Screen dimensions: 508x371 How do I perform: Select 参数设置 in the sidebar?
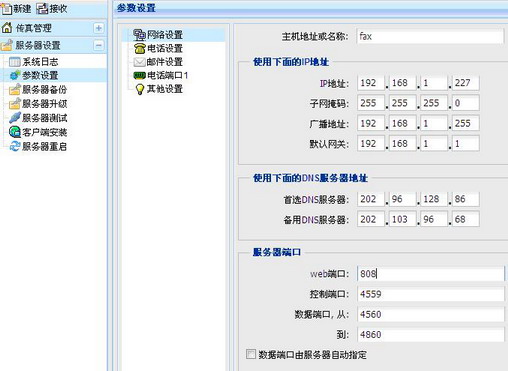coord(40,75)
